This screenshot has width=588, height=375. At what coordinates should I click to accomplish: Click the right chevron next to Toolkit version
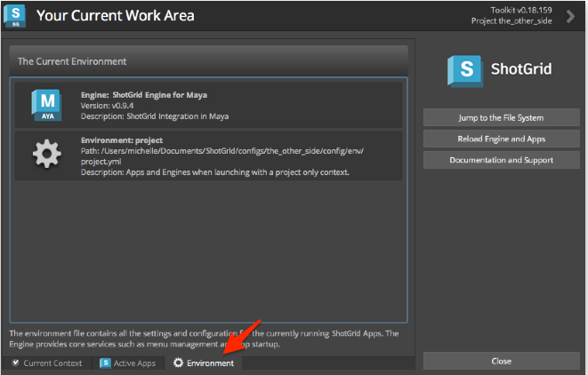pyautogui.click(x=570, y=16)
